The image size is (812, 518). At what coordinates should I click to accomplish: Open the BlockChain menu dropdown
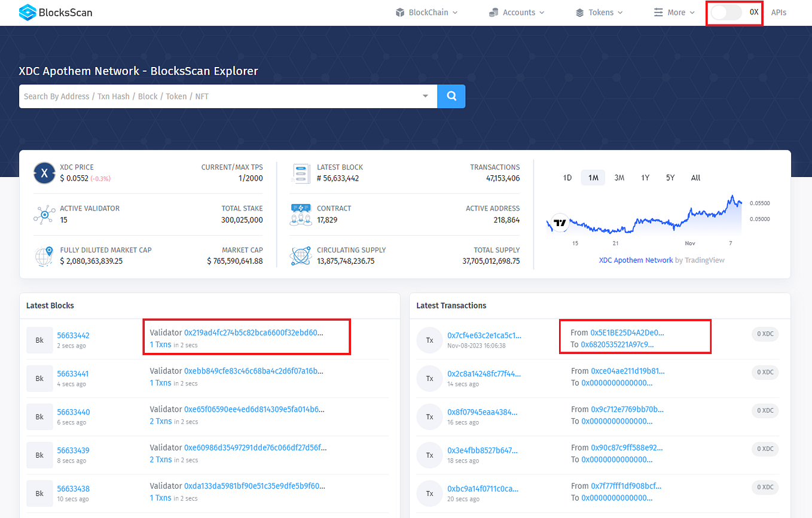426,12
